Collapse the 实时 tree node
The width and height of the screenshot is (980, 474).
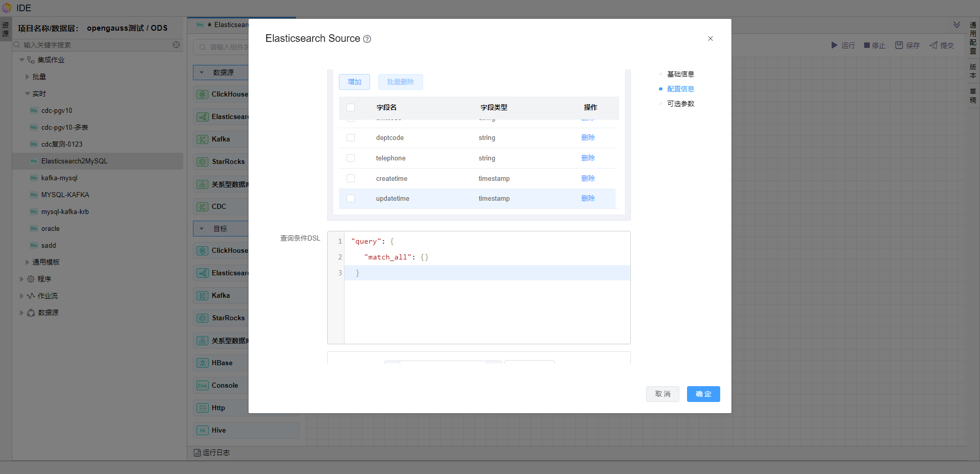pos(28,94)
